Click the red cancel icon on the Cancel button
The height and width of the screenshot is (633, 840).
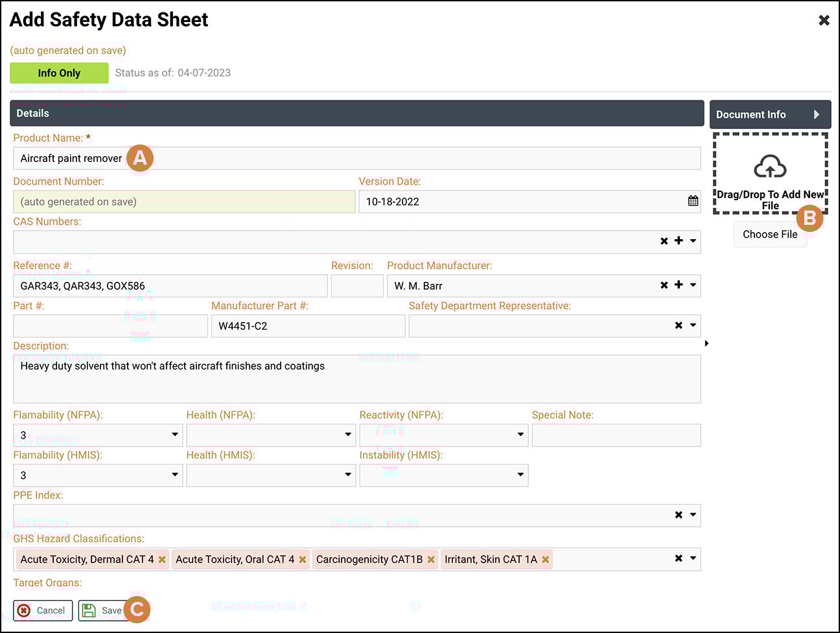click(23, 610)
